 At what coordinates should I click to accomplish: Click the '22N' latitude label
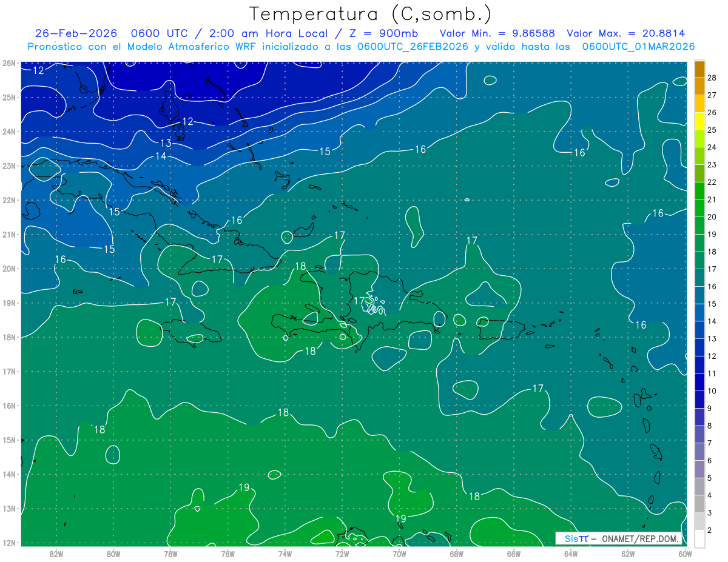coord(9,200)
